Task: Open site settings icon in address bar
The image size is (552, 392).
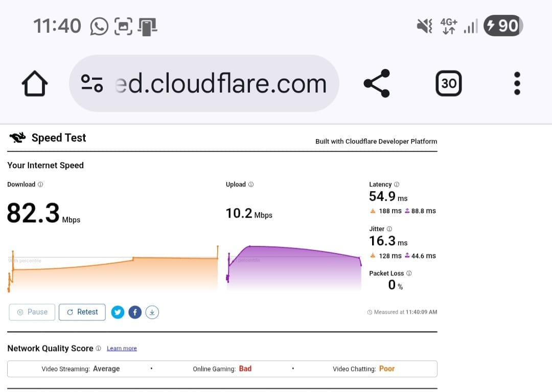Action: click(92, 83)
